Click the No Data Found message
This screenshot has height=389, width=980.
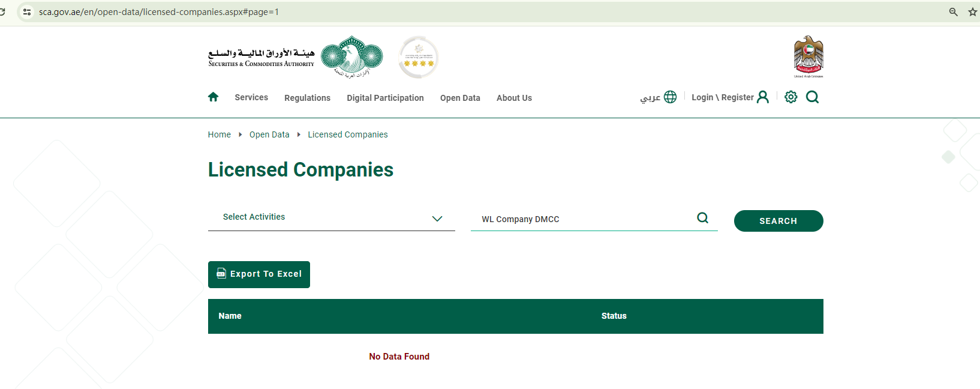399,357
